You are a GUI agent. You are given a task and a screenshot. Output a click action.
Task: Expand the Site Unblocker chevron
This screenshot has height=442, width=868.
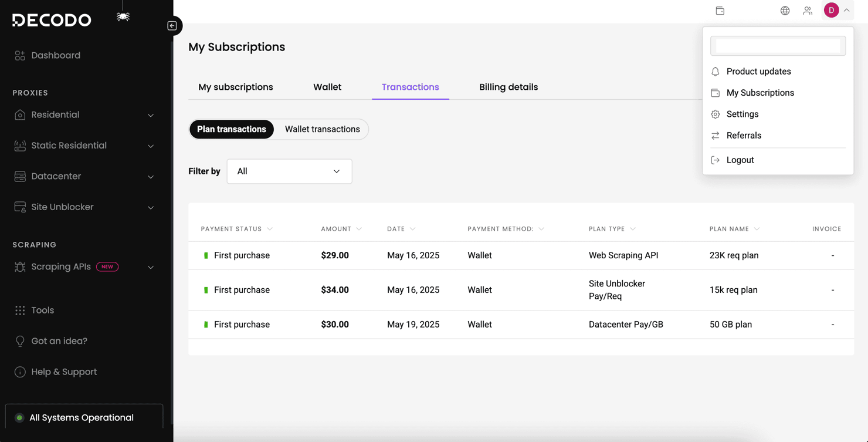(151, 207)
